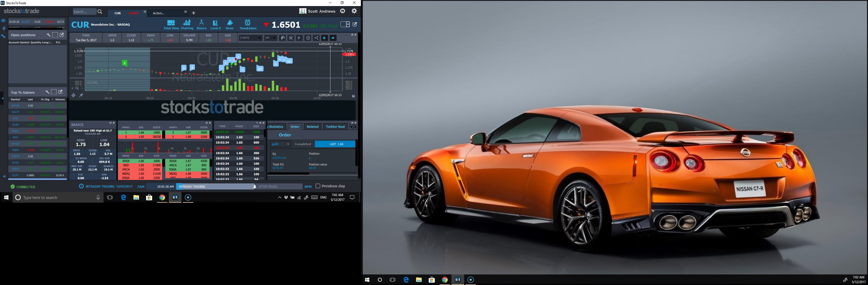Screen dimensions: 868x285
Task: Expand the 2 DAYS range dropdown
Action: (x=250, y=38)
